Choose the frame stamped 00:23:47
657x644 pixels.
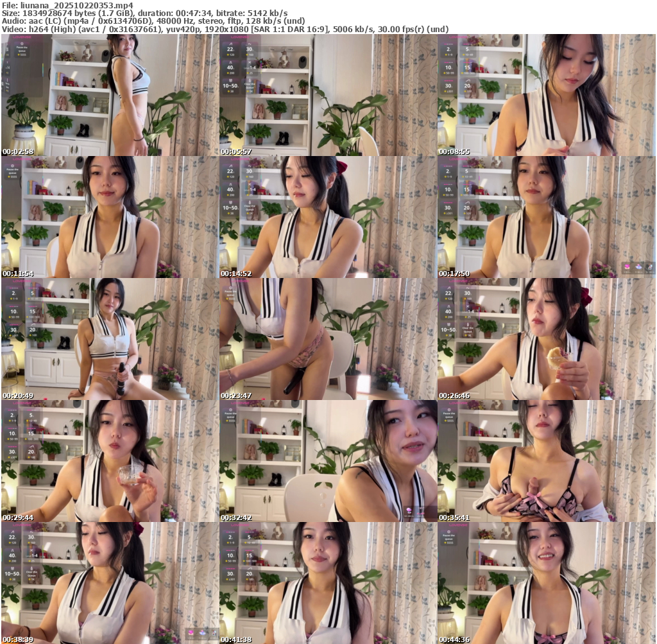[x=328, y=339]
